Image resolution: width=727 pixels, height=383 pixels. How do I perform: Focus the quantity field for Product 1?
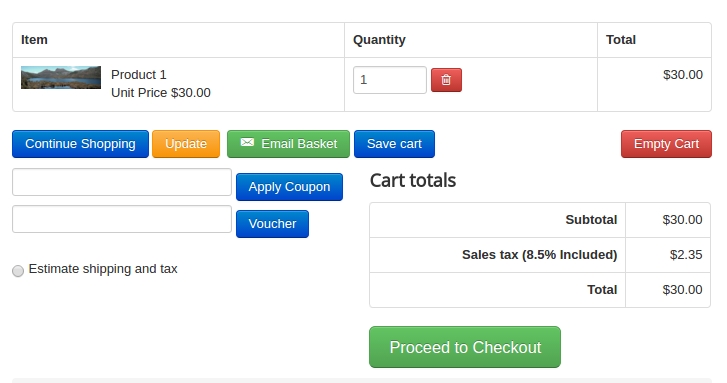click(389, 80)
